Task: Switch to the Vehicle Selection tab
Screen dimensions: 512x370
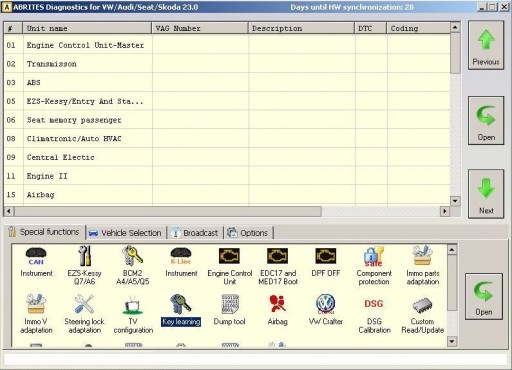Action: (x=126, y=233)
